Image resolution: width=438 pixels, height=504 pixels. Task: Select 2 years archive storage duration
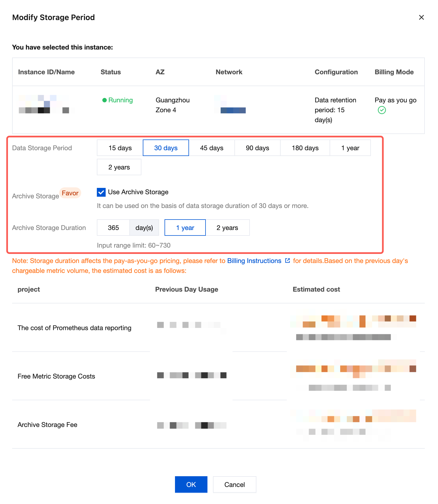click(228, 228)
